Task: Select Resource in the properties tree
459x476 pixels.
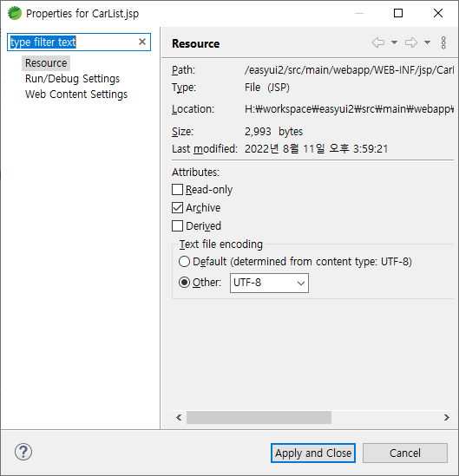Action: (x=46, y=62)
